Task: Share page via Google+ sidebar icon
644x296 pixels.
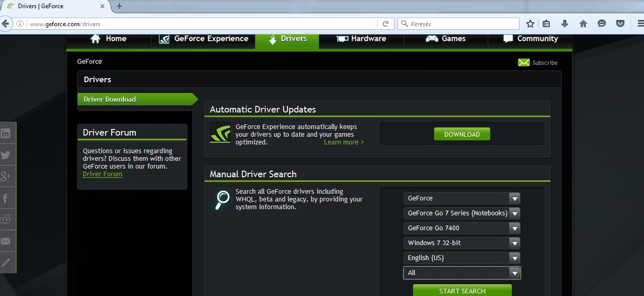Action: [x=6, y=177]
